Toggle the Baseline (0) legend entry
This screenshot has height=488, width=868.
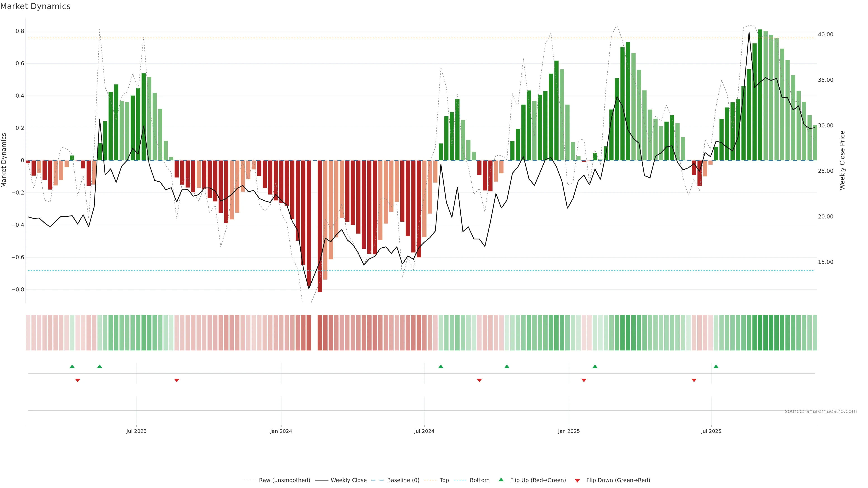[403, 480]
